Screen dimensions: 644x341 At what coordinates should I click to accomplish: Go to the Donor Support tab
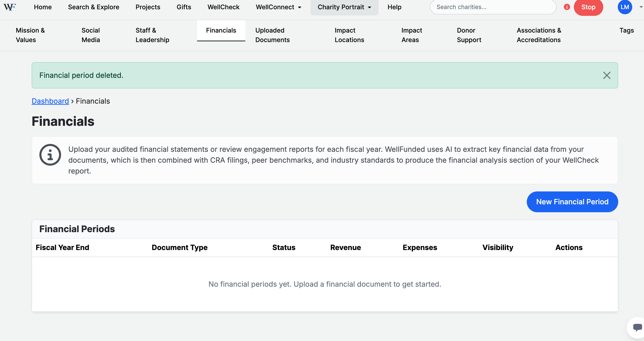click(x=469, y=35)
